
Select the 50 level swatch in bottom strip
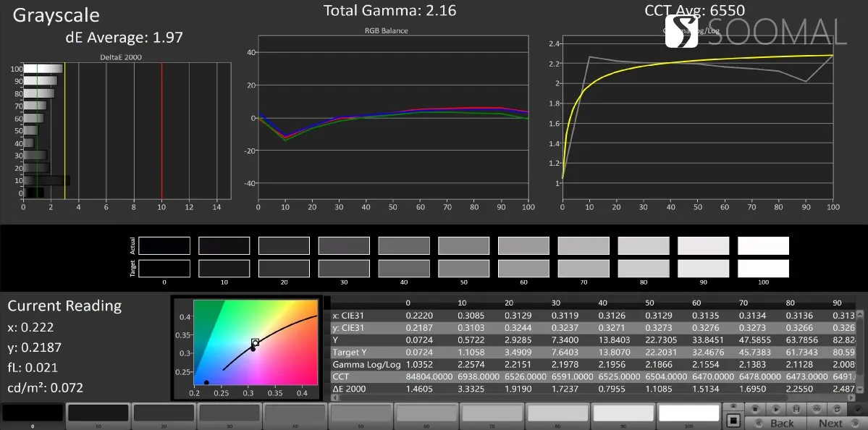(x=361, y=413)
